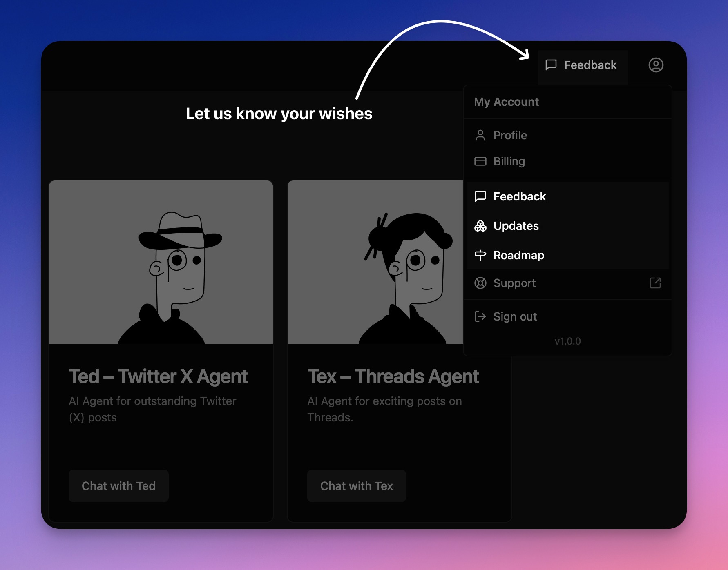Select Feedback in the account dropdown menu
The width and height of the screenshot is (728, 570).
pyautogui.click(x=519, y=196)
